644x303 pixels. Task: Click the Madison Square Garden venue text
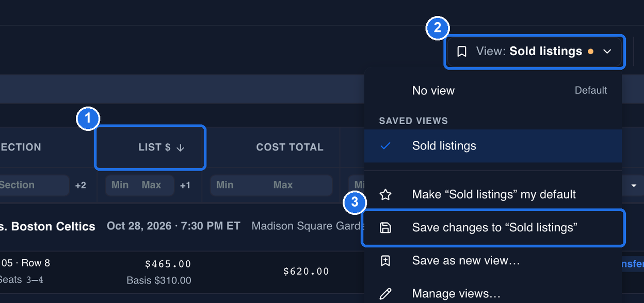[308, 226]
